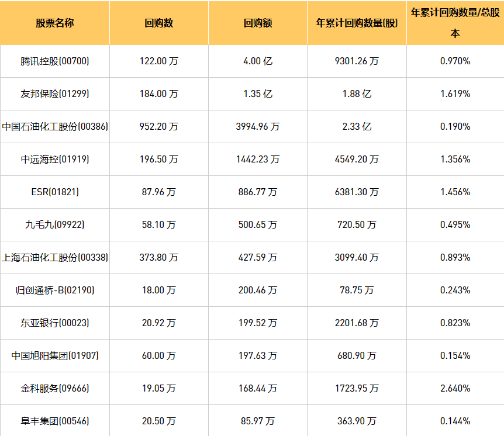Select stock name 中国旭阳集团(01907)
This screenshot has width=504, height=436.
coord(54,356)
